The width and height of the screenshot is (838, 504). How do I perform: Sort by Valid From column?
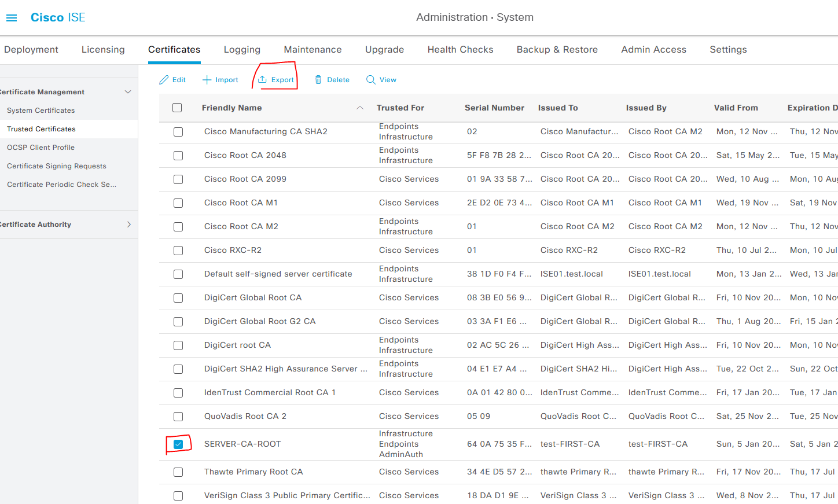736,108
